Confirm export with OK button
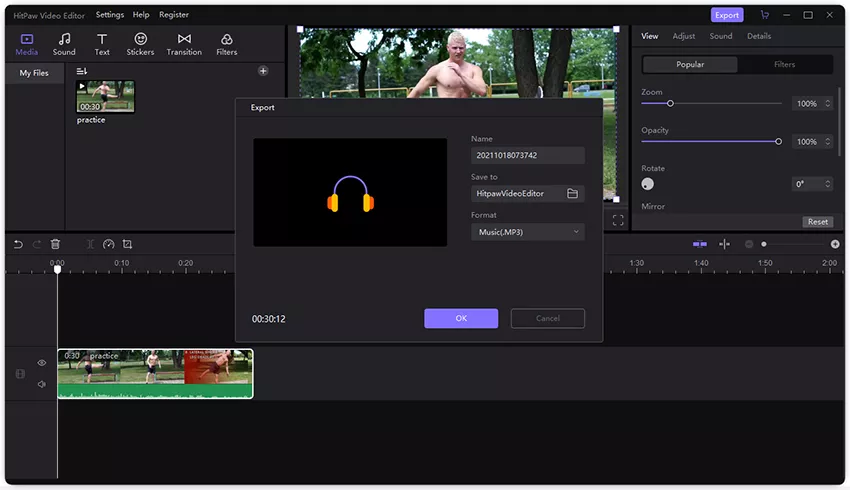 point(461,318)
